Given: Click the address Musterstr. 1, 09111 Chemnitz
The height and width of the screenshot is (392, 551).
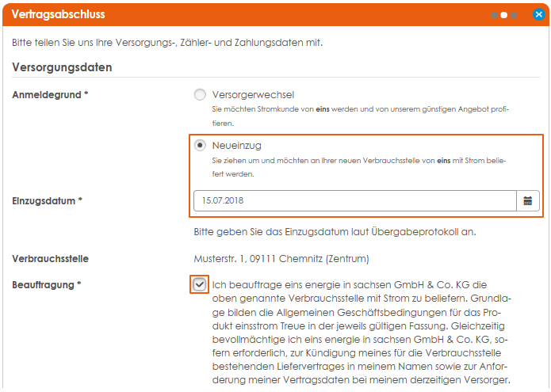Looking at the screenshot, I should [281, 258].
